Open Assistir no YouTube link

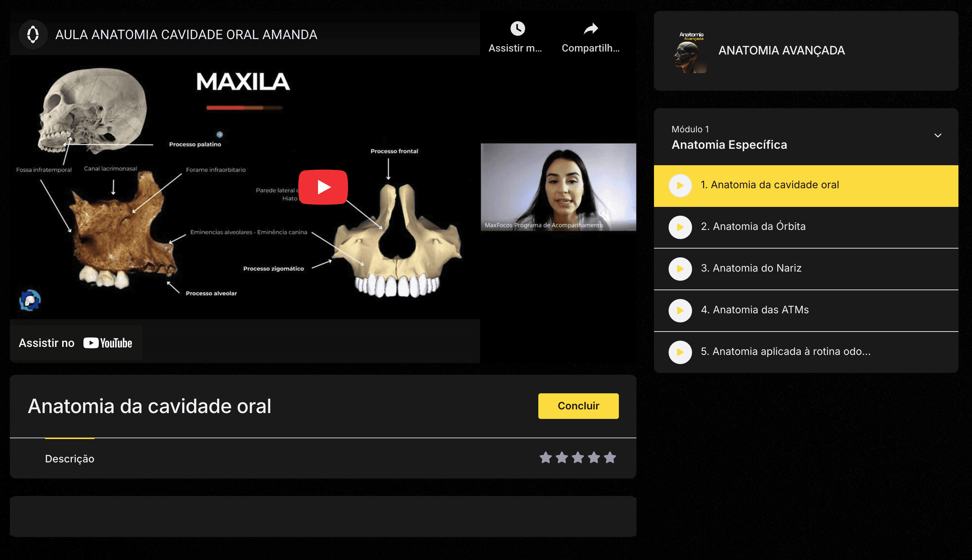coord(76,343)
